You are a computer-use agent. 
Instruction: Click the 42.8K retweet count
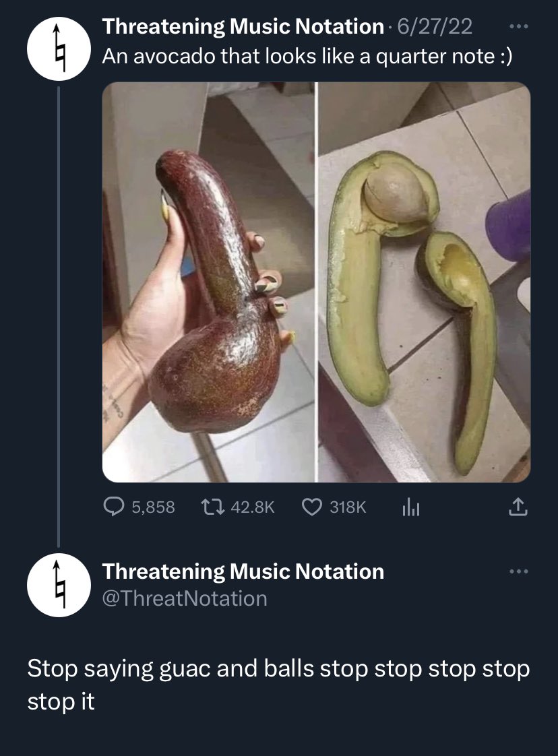click(x=252, y=507)
